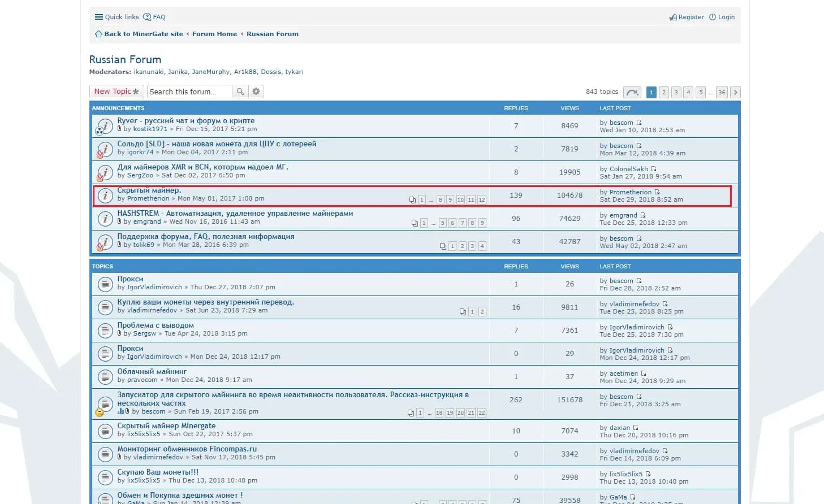Click the Login link
Screen dimensions: 824x504
[722, 17]
